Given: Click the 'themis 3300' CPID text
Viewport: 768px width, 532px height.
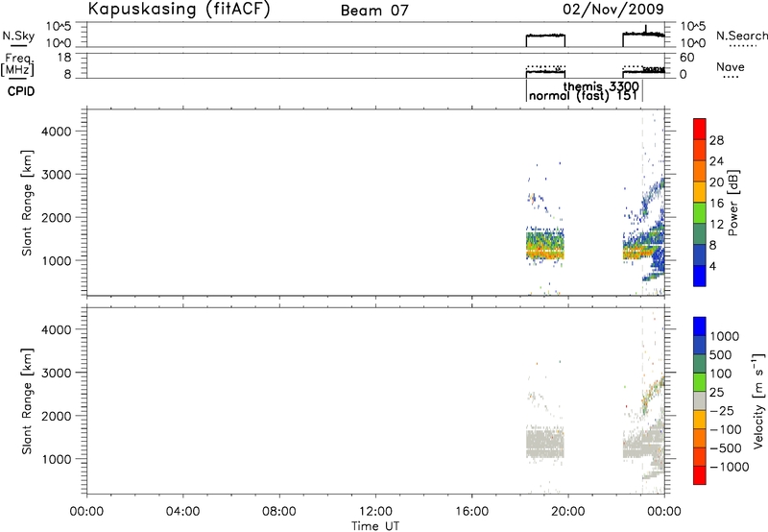Looking at the screenshot, I should point(601,86).
